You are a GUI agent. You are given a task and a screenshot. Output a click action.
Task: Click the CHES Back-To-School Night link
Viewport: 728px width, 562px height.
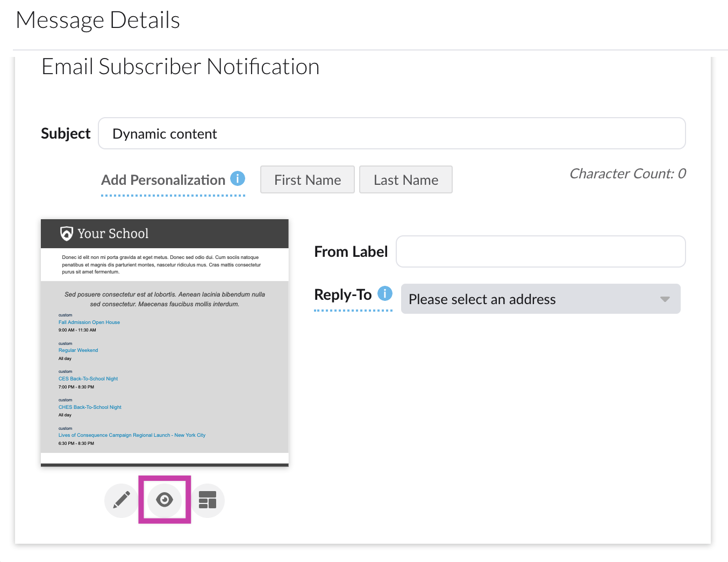pos(90,407)
